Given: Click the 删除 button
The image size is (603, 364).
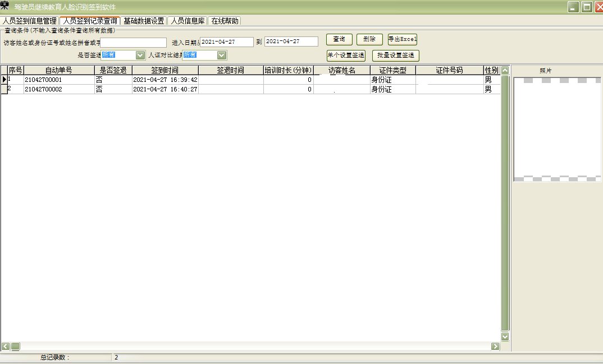Looking at the screenshot, I should click(x=369, y=39).
